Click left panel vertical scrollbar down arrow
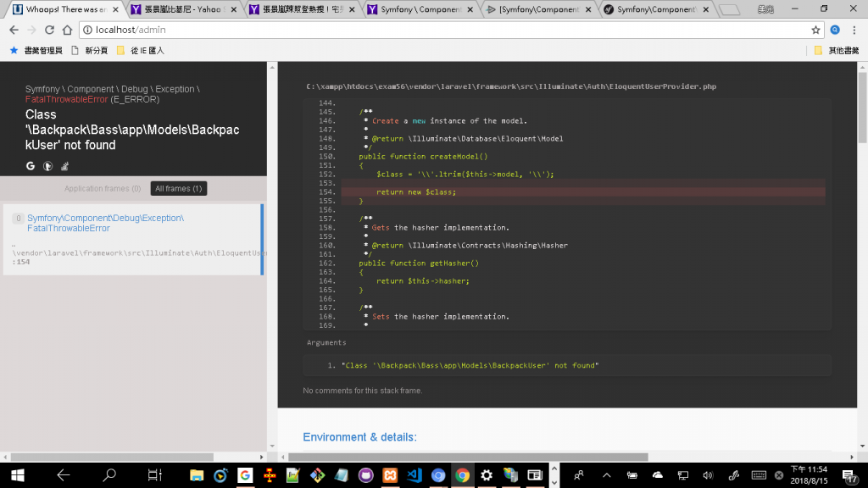Screen dimensions: 868x488 pos(272,446)
